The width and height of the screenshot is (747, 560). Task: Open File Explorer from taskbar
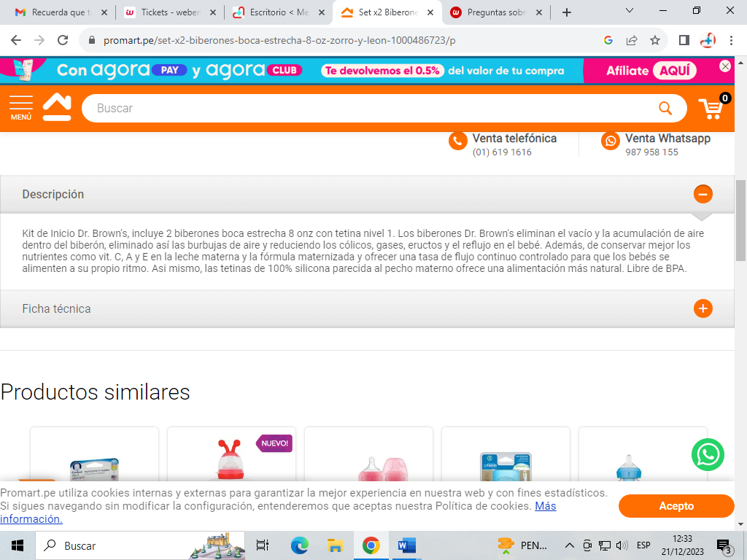(335, 545)
